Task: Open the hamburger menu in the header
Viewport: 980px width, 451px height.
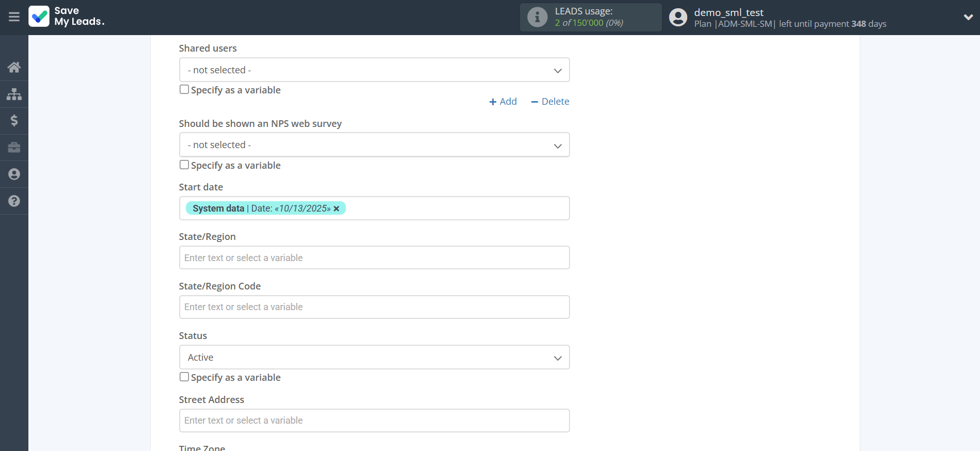Action: [x=14, y=17]
